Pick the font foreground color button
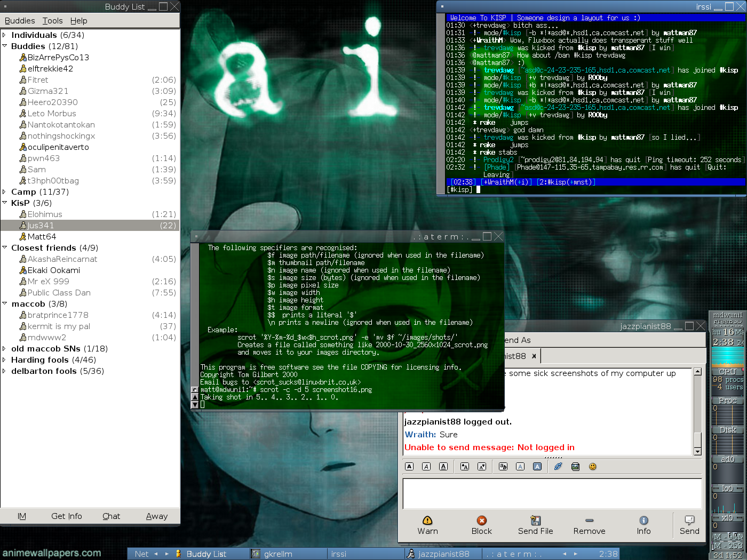 (520, 467)
